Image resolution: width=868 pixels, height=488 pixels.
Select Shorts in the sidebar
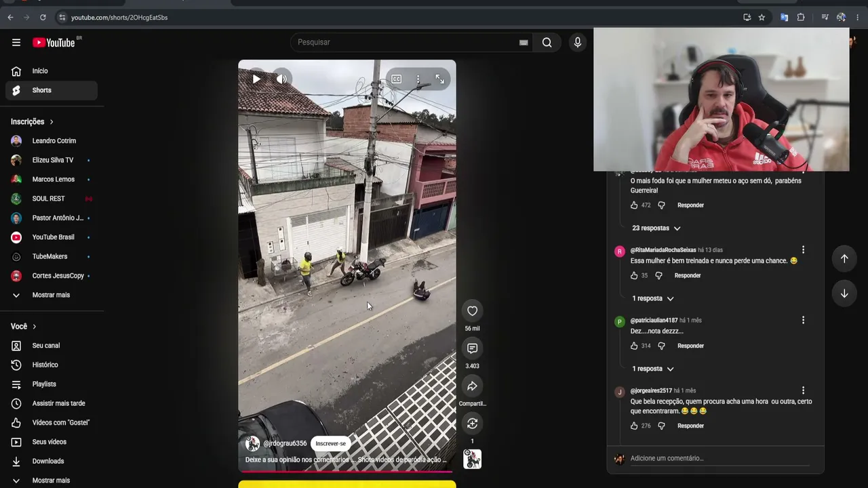[x=52, y=90]
